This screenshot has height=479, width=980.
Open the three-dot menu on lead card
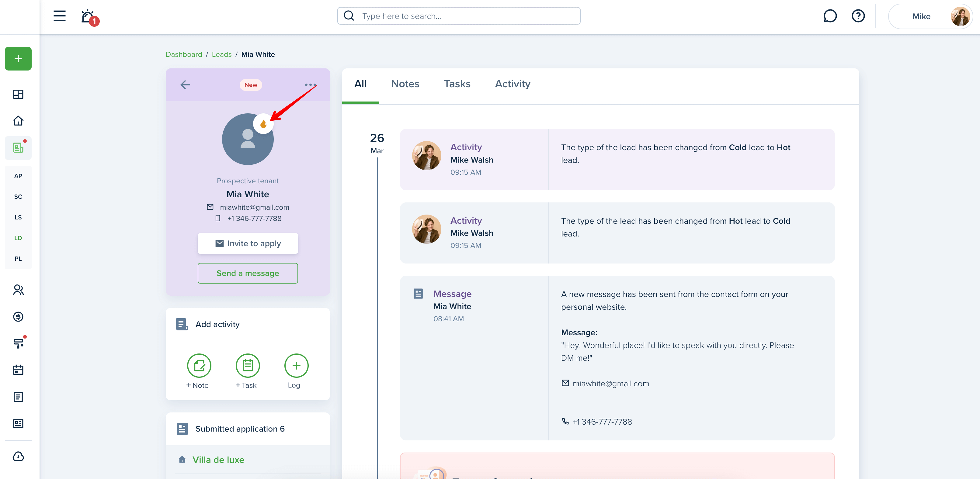tap(311, 85)
